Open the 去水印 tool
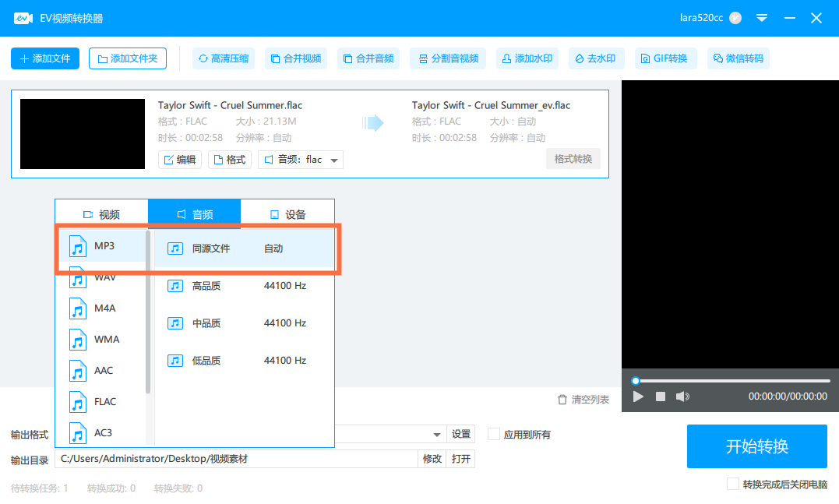The image size is (839, 504). coord(595,58)
